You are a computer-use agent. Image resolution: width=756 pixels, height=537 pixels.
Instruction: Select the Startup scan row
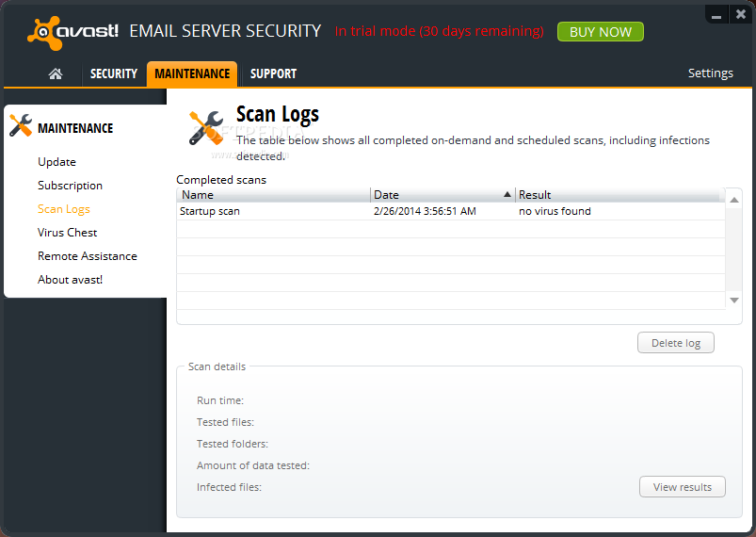[451, 211]
